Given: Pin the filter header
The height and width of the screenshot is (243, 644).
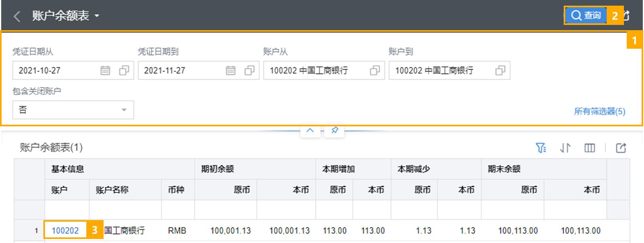Looking at the screenshot, I should click(334, 130).
